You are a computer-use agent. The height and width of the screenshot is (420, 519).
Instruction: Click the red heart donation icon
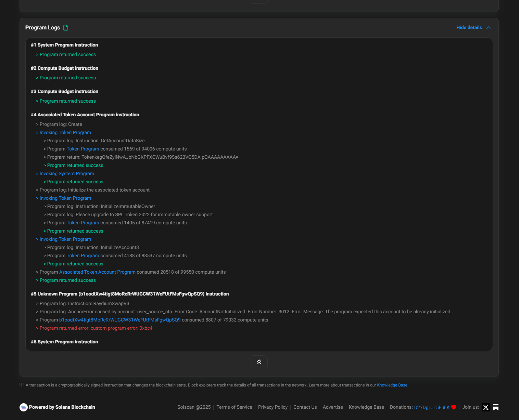click(454, 407)
